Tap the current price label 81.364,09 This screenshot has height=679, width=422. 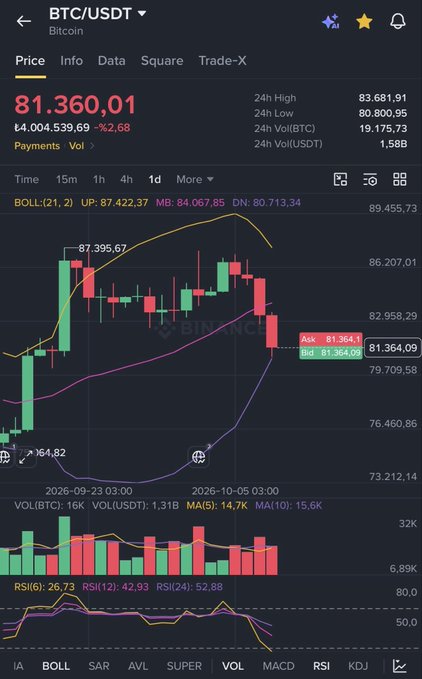[x=393, y=348]
